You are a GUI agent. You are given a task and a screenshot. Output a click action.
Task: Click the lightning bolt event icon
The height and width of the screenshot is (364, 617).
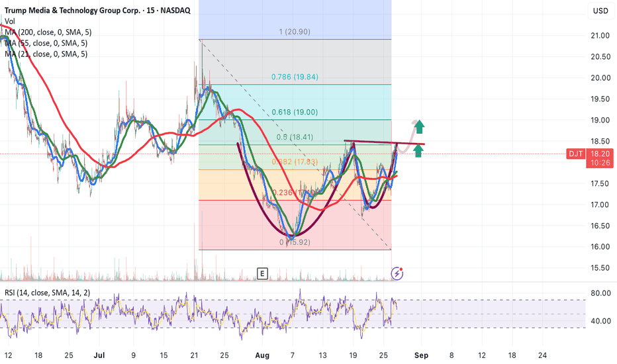397,273
